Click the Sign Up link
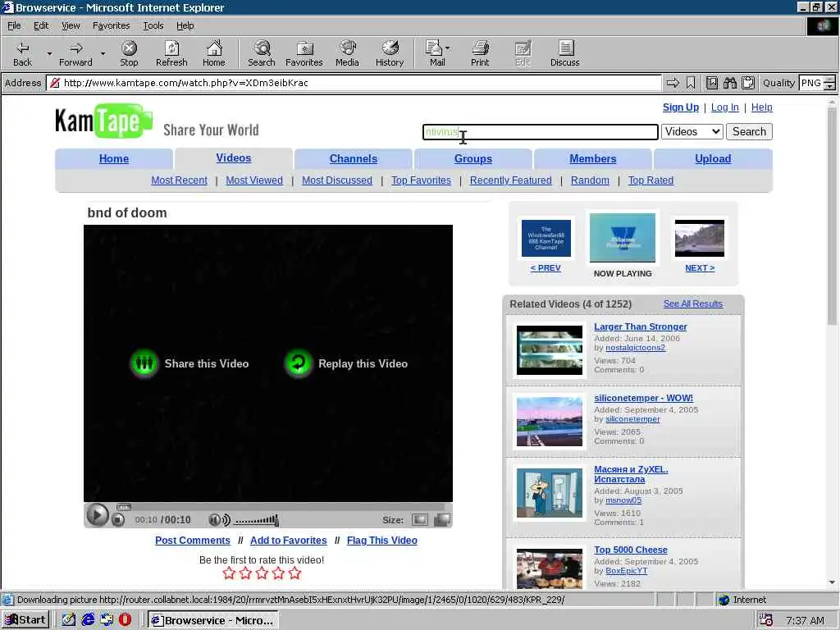Screen dimensions: 840x630 680,107
